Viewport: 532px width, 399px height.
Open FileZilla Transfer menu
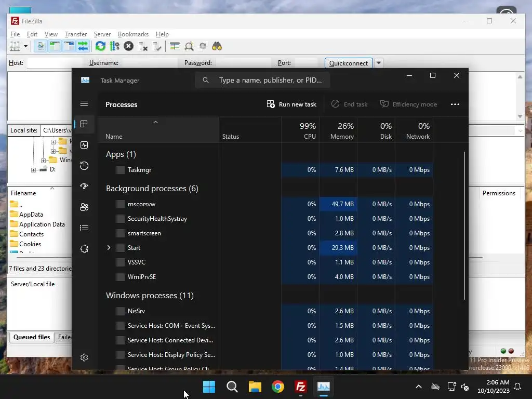[x=76, y=34]
